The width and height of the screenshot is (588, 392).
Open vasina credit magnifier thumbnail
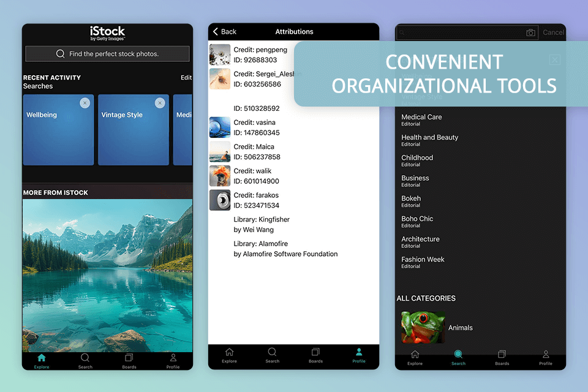220,127
